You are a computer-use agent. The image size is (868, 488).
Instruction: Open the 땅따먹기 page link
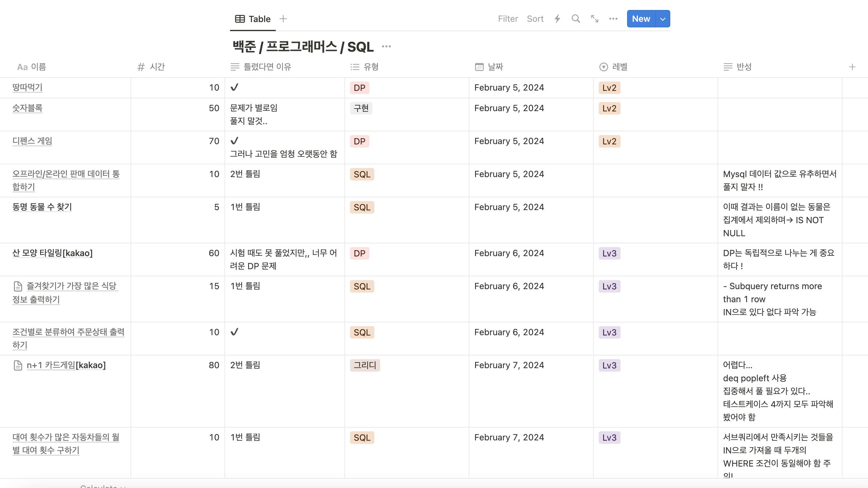(27, 87)
